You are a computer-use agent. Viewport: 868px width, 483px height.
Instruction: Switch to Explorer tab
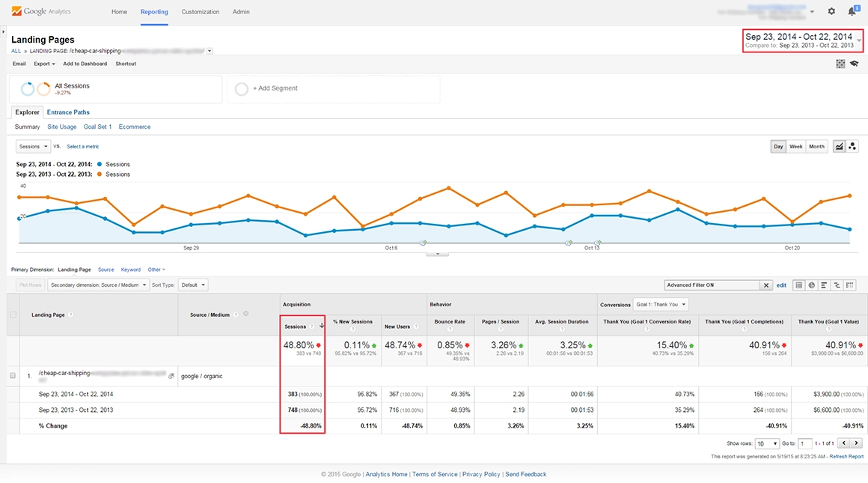(x=27, y=112)
